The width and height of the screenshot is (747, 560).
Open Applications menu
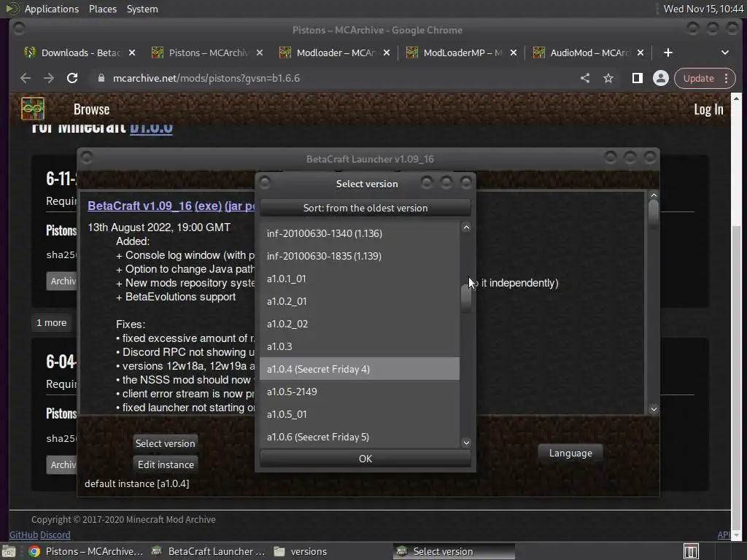coord(52,9)
